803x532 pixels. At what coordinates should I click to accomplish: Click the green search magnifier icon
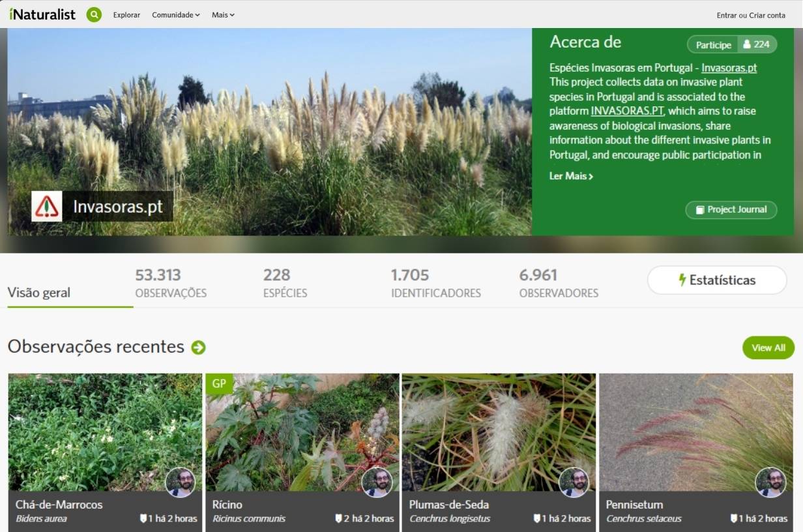point(94,14)
